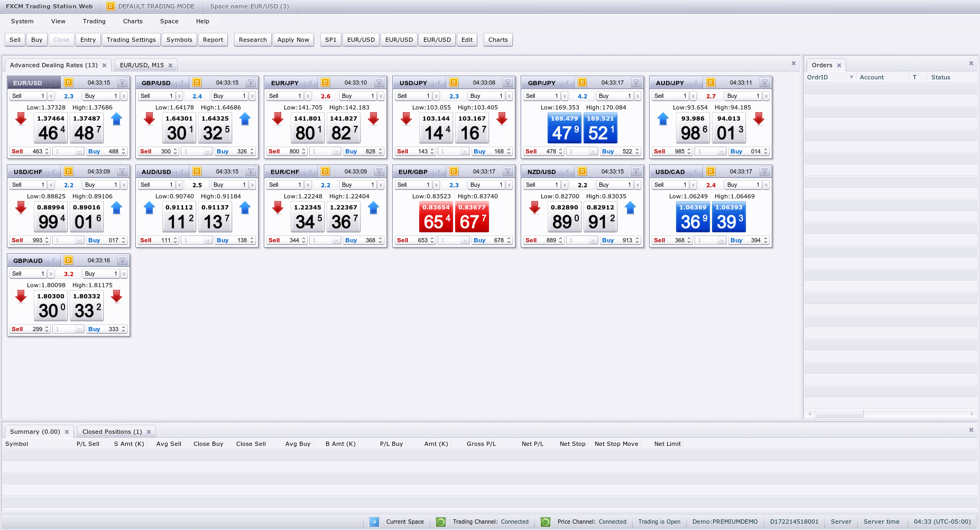This screenshot has height=530, width=980.
Task: Expand the Buy amount dropdown in AUD/USD tile
Action: tap(252, 185)
